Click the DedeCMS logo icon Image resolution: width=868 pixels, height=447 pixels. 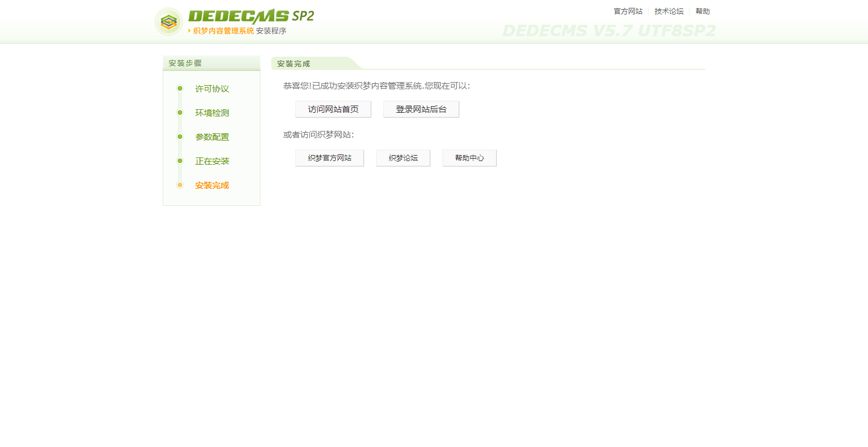pos(169,22)
